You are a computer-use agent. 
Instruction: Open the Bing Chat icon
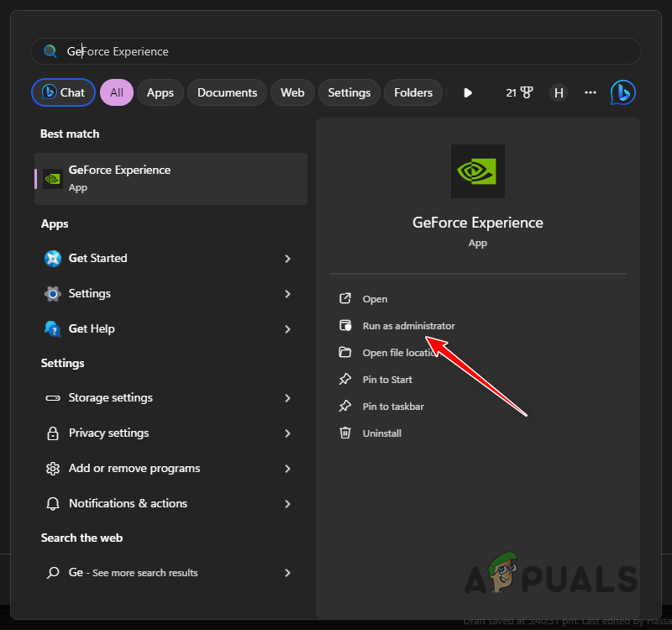click(x=622, y=92)
